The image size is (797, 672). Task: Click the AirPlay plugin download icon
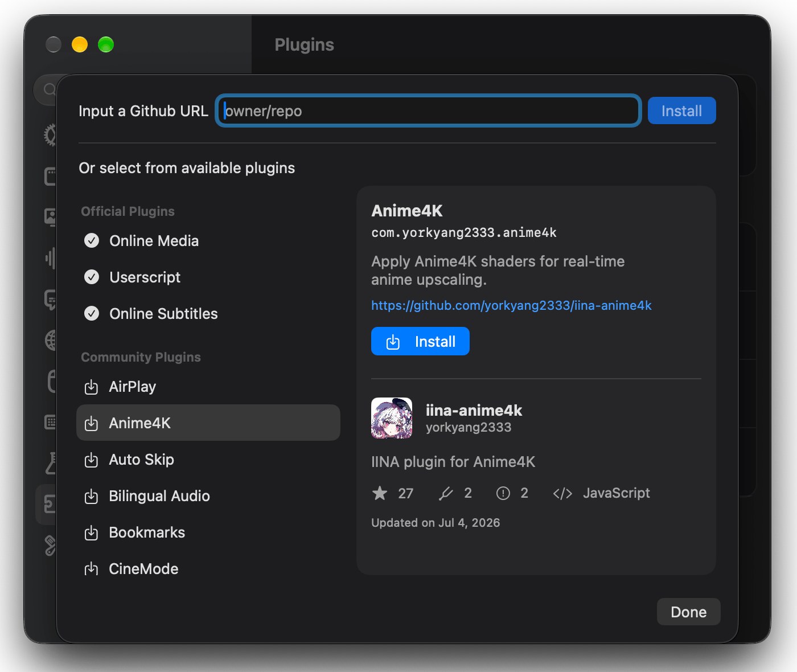(x=91, y=387)
